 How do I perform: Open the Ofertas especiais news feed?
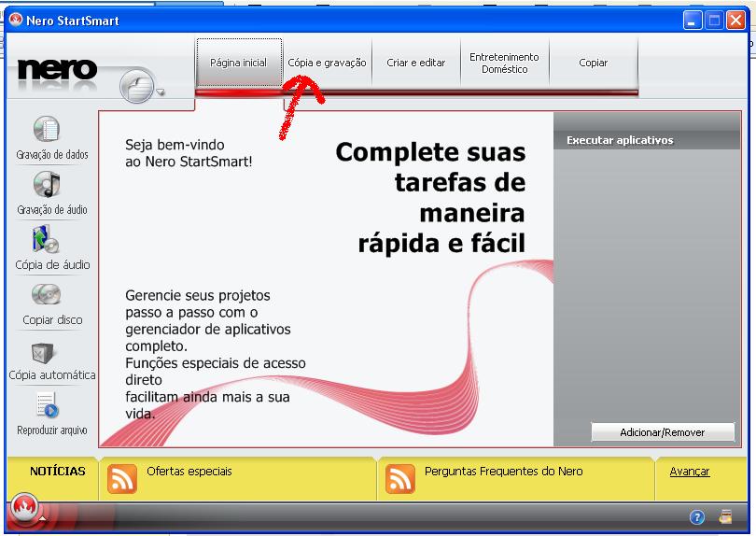(189, 471)
